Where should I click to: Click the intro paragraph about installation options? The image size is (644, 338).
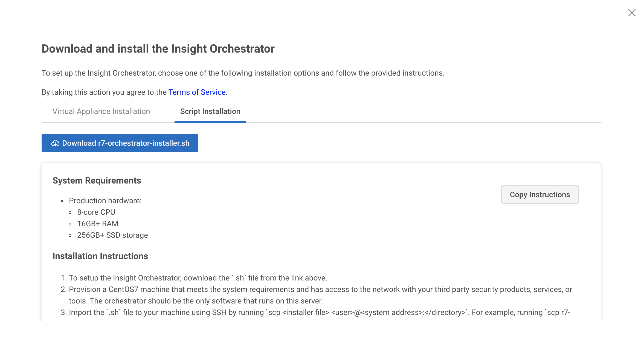[243, 73]
